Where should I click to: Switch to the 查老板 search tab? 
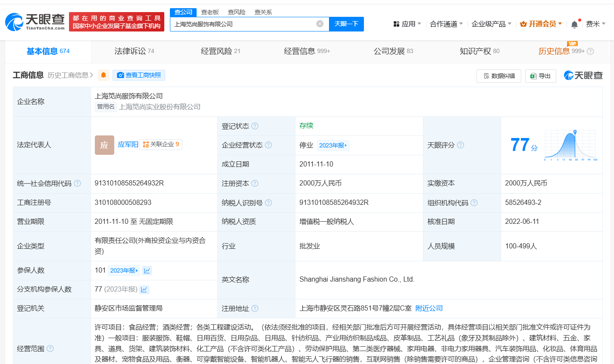pyautogui.click(x=210, y=12)
